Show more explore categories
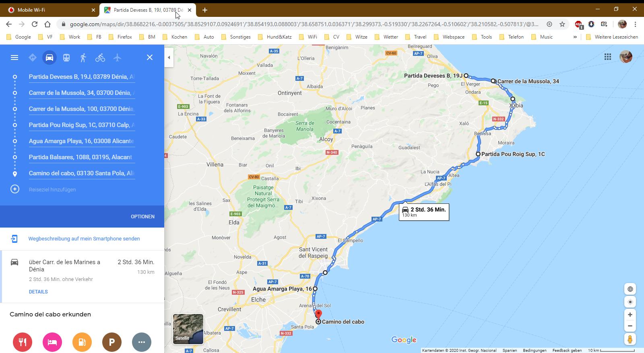This screenshot has height=353, width=644. pyautogui.click(x=142, y=342)
